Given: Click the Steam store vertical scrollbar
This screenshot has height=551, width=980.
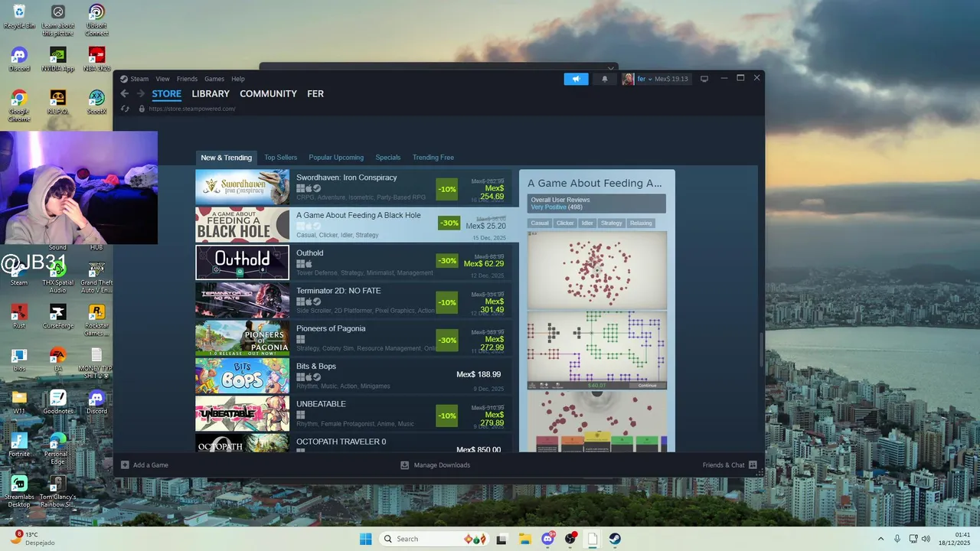Looking at the screenshot, I should [x=760, y=350].
